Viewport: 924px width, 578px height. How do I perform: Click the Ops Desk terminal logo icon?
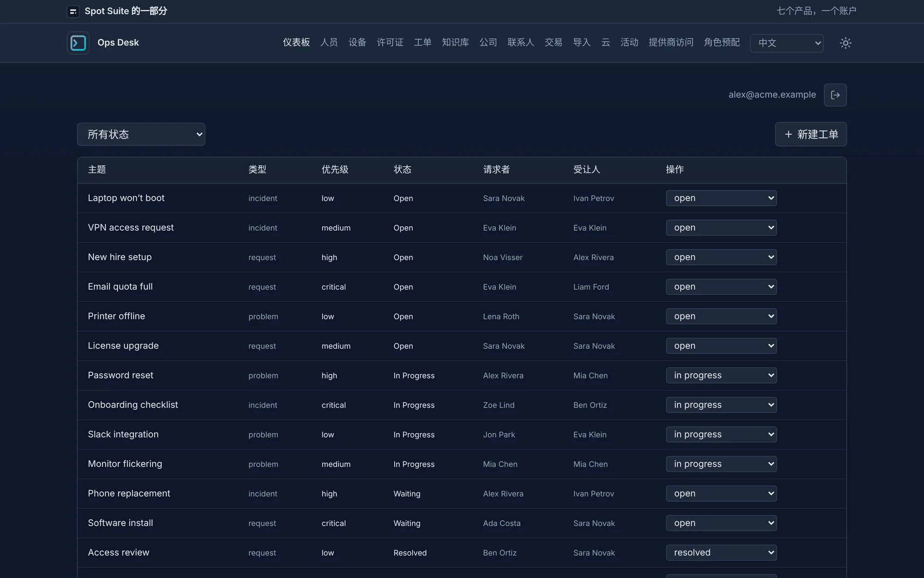[78, 43]
